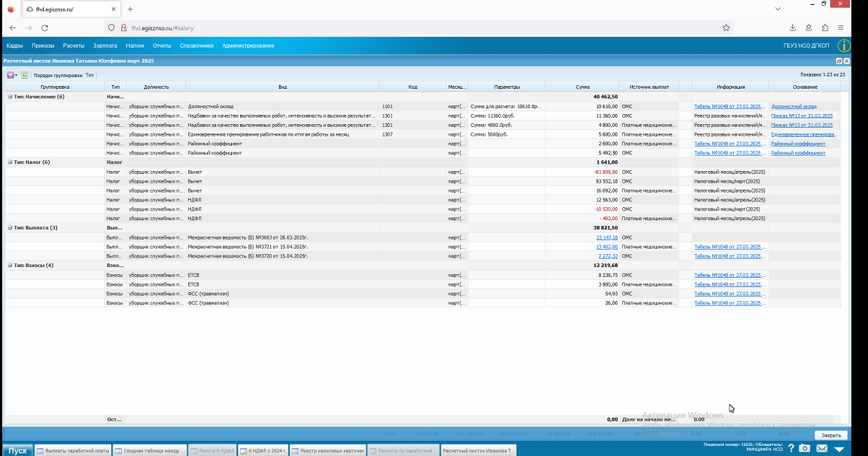This screenshot has height=456, width=868.
Task: Switch to the Реестр налоговых карточек taskbar tab
Action: pyautogui.click(x=329, y=450)
